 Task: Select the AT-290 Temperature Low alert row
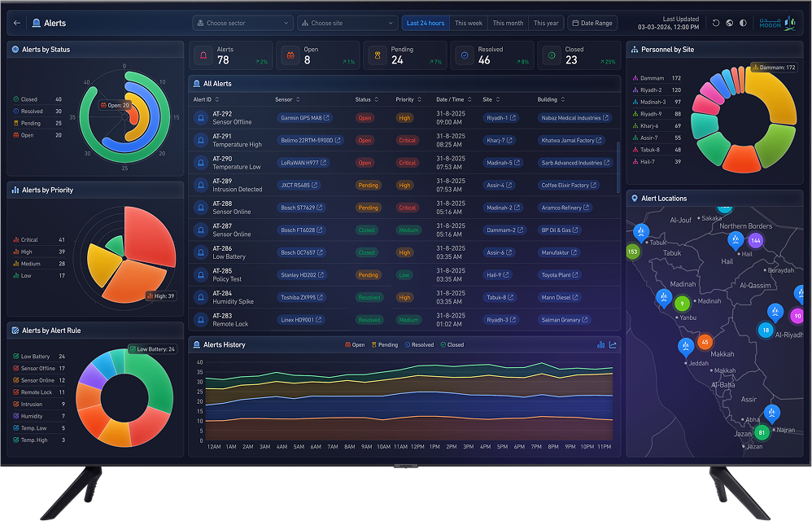pyautogui.click(x=404, y=163)
